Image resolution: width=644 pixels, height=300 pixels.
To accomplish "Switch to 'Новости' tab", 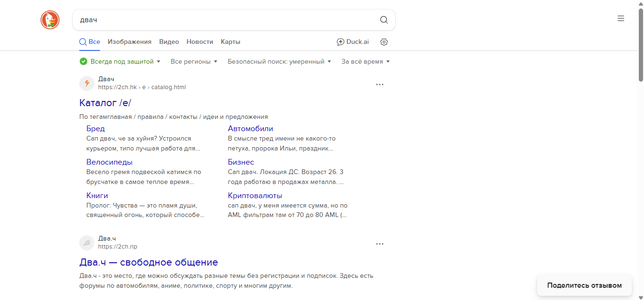I will click(x=200, y=42).
